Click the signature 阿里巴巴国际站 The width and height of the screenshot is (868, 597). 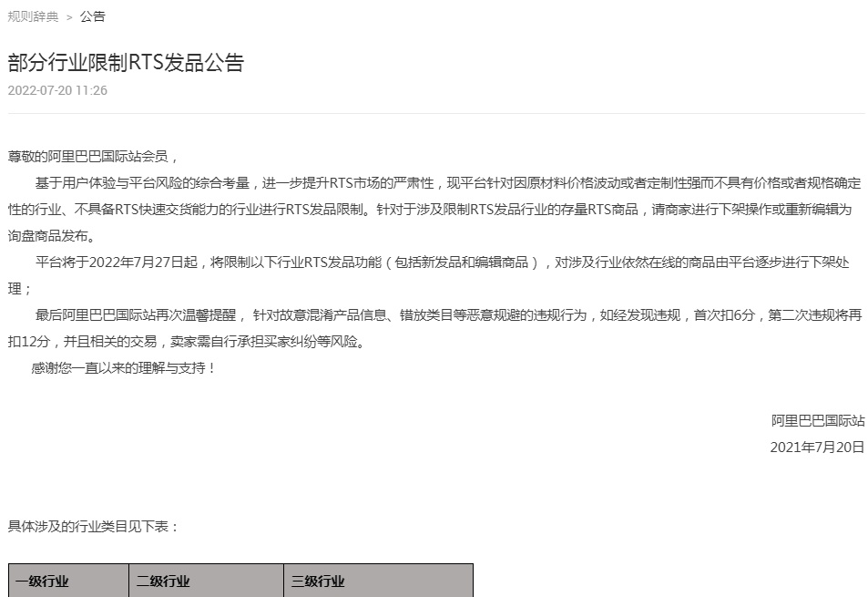coord(818,421)
